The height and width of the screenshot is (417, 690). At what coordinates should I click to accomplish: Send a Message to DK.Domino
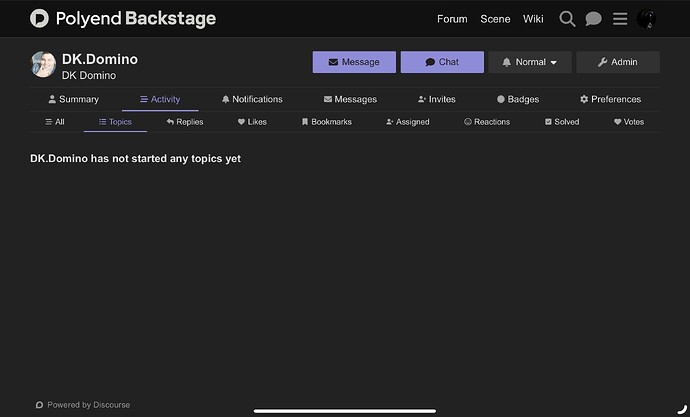pos(354,62)
